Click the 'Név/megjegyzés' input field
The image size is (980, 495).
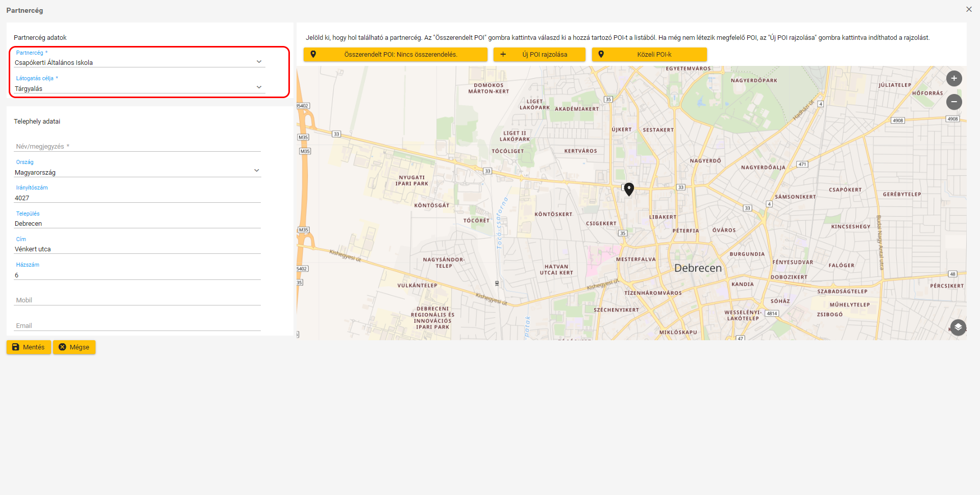click(137, 147)
